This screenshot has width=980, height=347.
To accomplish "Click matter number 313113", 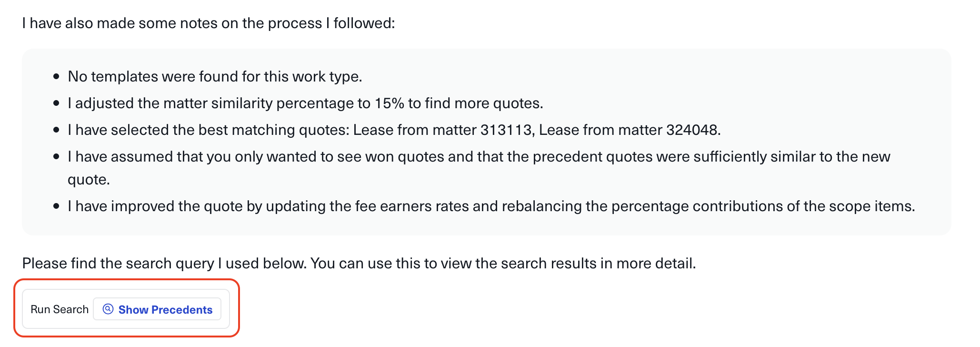I will tap(506, 130).
